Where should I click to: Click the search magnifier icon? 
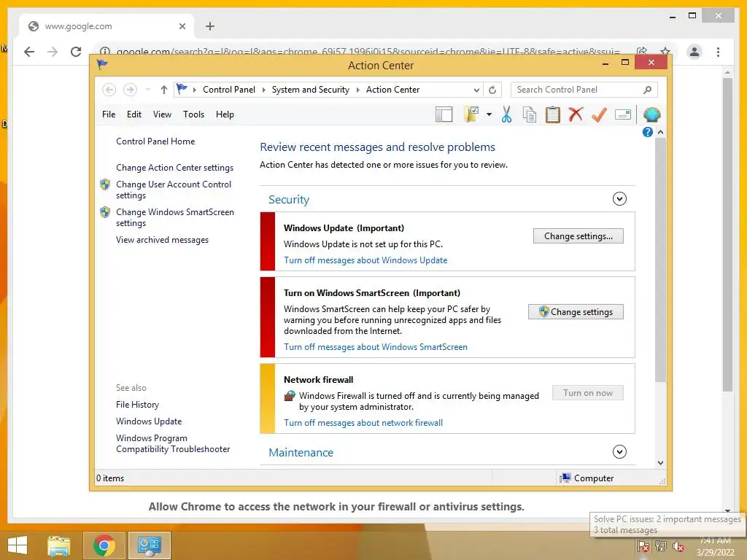648,90
